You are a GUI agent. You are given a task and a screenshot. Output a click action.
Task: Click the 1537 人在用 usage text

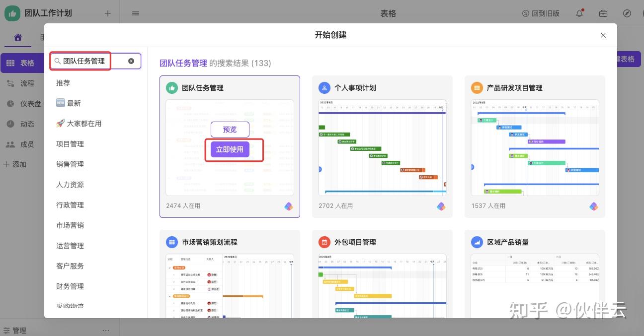click(488, 205)
